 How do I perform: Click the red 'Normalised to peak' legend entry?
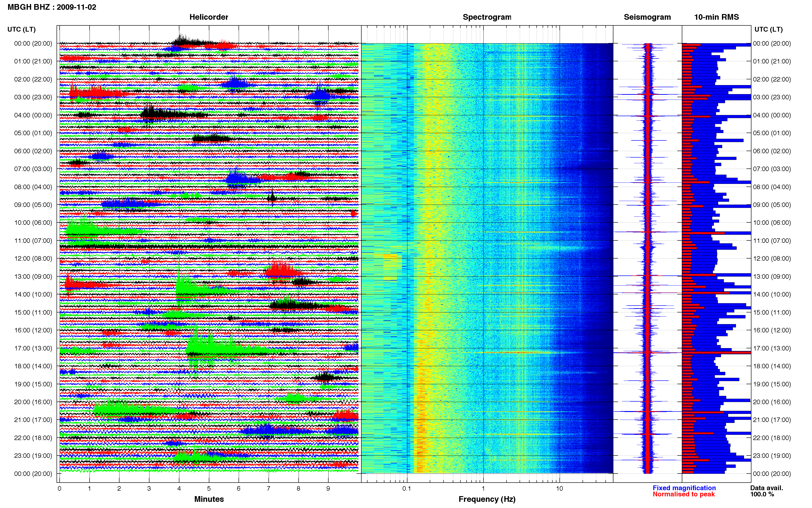pos(684,494)
